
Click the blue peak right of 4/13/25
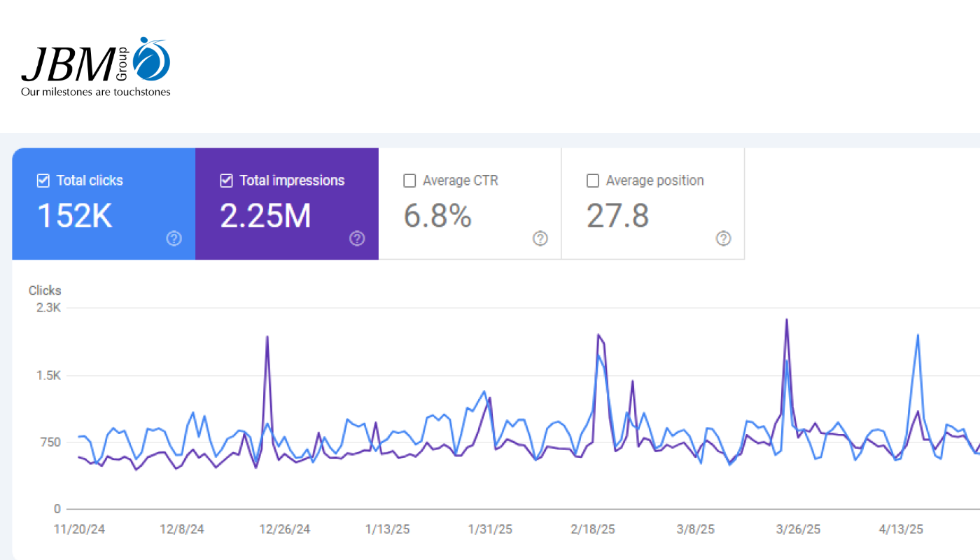pyautogui.click(x=918, y=335)
